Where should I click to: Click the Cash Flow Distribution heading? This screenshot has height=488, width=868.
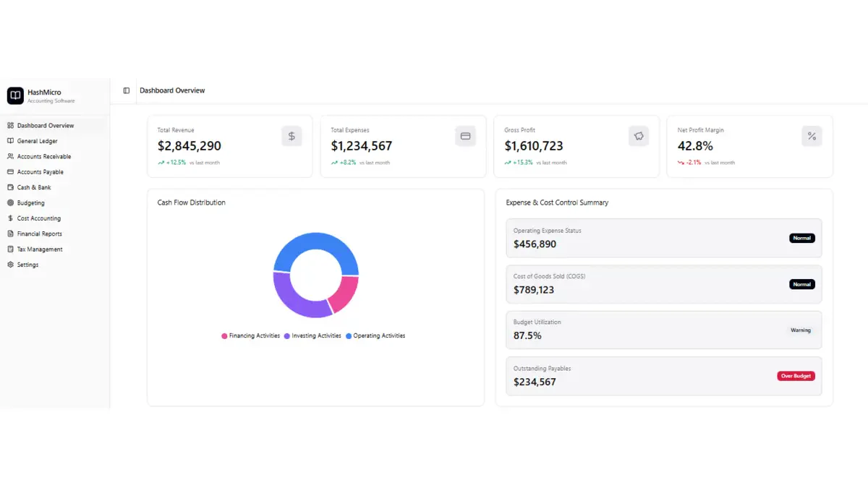pyautogui.click(x=192, y=202)
